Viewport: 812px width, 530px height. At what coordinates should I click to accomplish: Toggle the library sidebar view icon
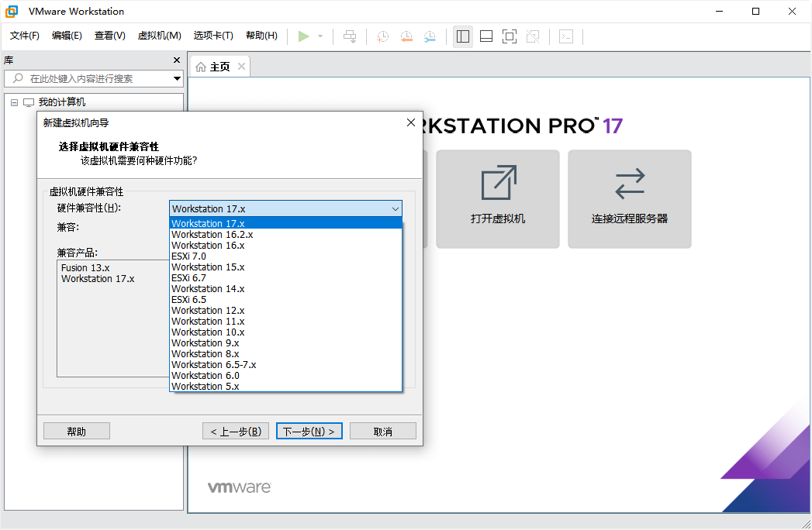(463, 36)
